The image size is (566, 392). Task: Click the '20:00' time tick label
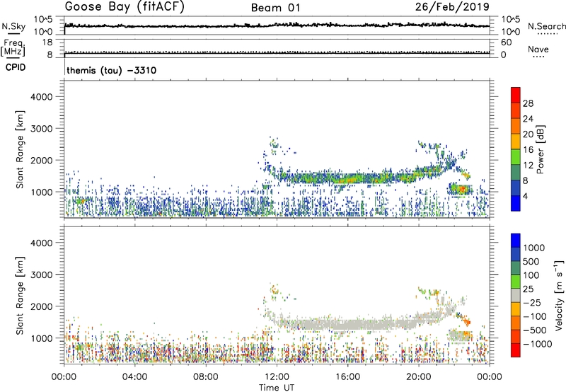coord(419,377)
